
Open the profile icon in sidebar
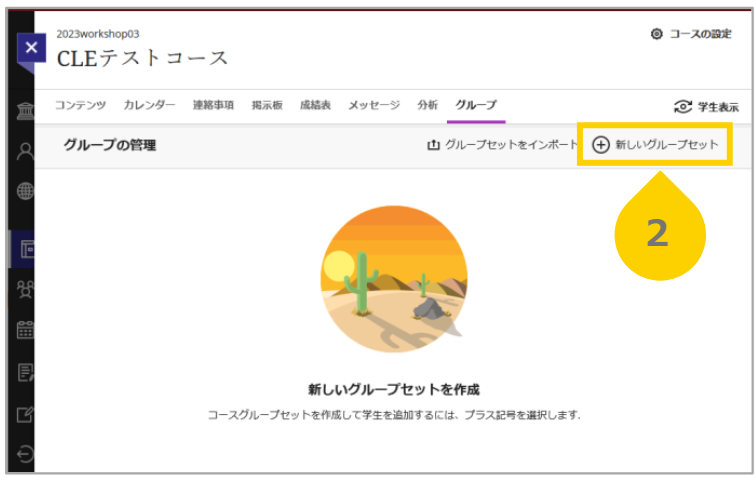[25, 151]
